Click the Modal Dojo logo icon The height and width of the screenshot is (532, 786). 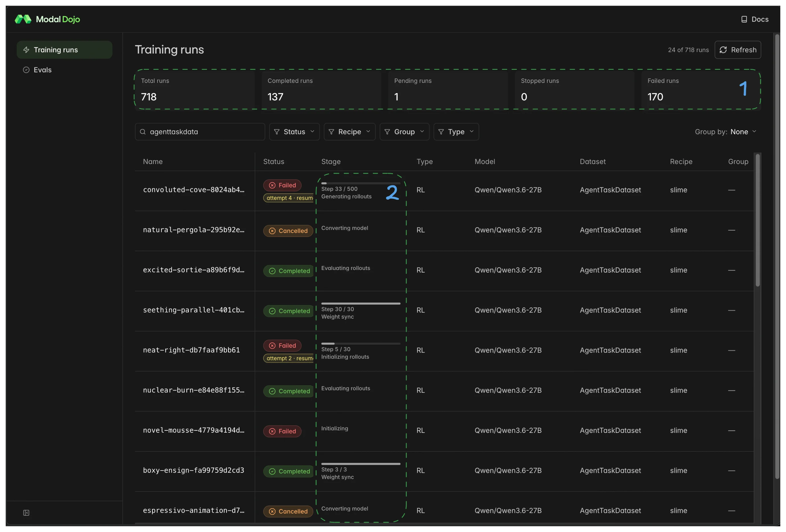(23, 19)
